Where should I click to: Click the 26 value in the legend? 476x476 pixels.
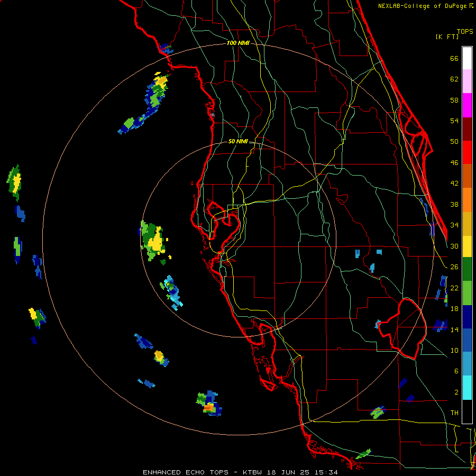click(x=454, y=267)
